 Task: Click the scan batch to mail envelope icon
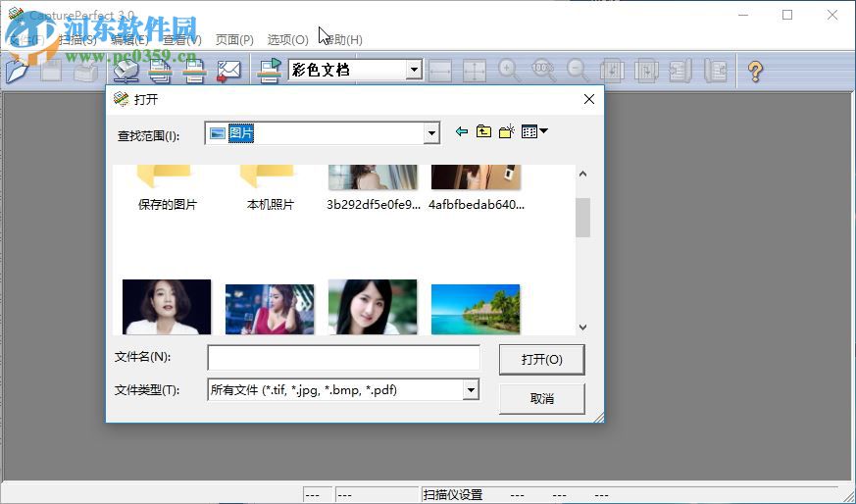[x=228, y=71]
